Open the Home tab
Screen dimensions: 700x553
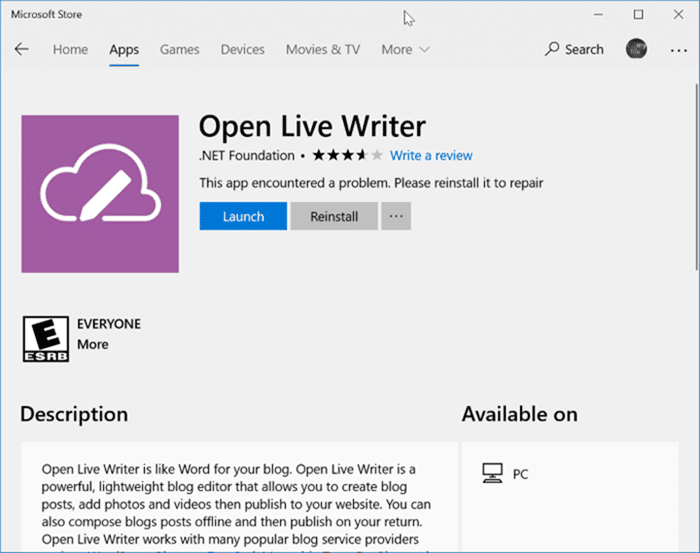pos(70,49)
